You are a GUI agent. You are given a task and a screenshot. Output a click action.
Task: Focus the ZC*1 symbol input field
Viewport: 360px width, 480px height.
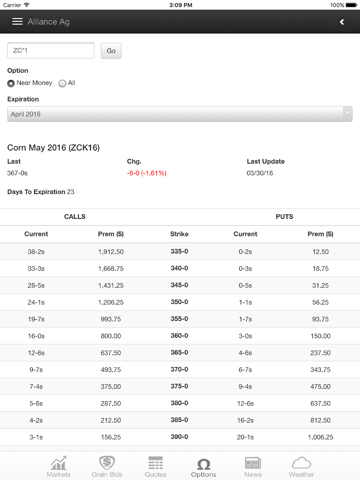tap(51, 51)
